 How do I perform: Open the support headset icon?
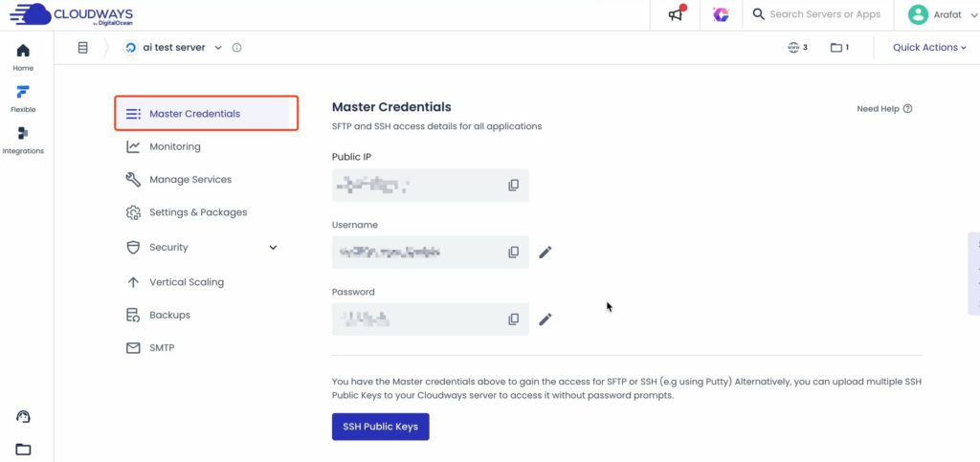click(24, 416)
